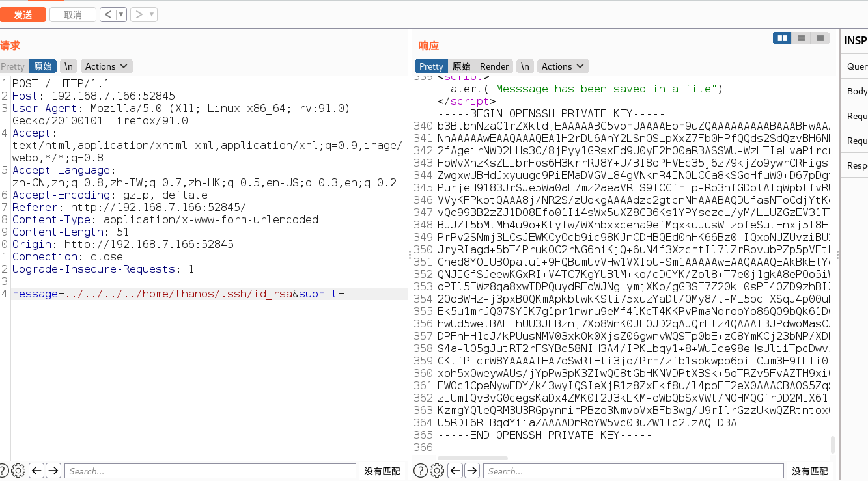Click the Content-Length: 51 line
Image resolution: width=868 pixels, height=481 pixels.
click(71, 232)
